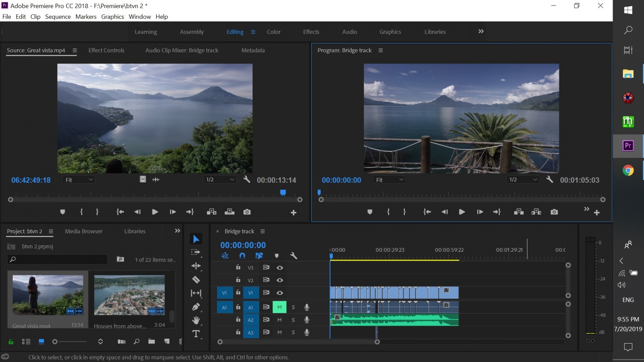
Task: Toggle visibility of track V1
Action: (x=279, y=293)
